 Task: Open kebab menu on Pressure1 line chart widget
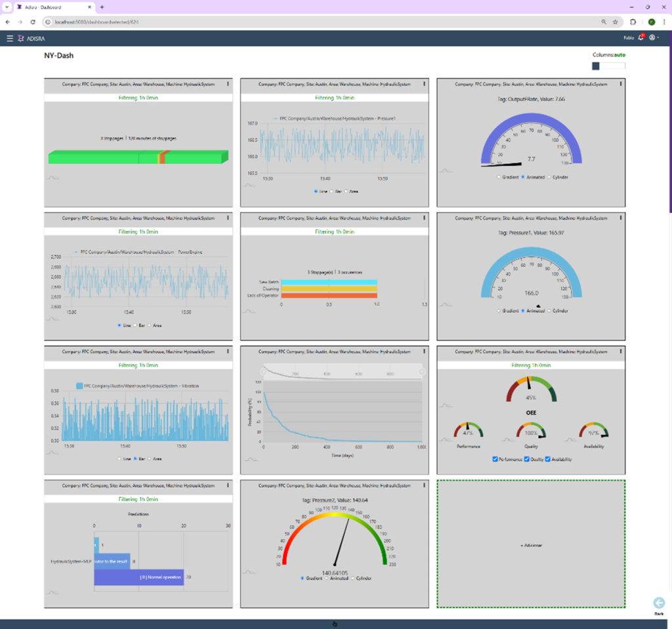425,84
